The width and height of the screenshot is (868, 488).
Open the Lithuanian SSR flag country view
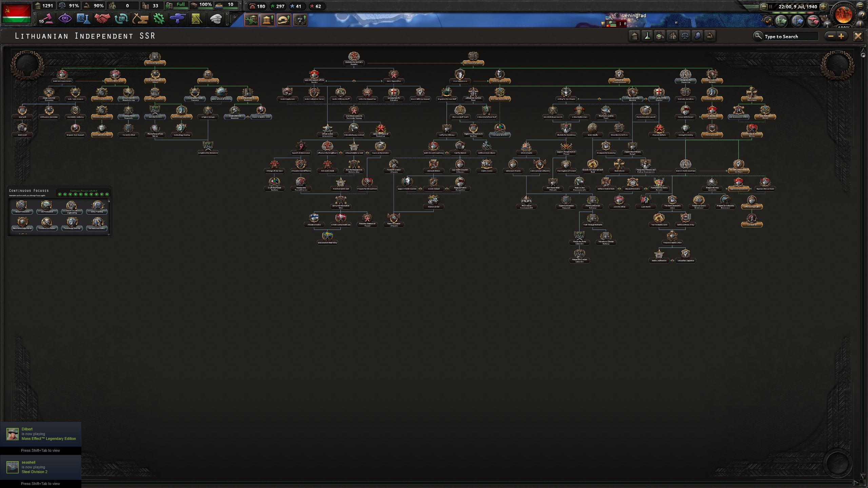pos(16,14)
